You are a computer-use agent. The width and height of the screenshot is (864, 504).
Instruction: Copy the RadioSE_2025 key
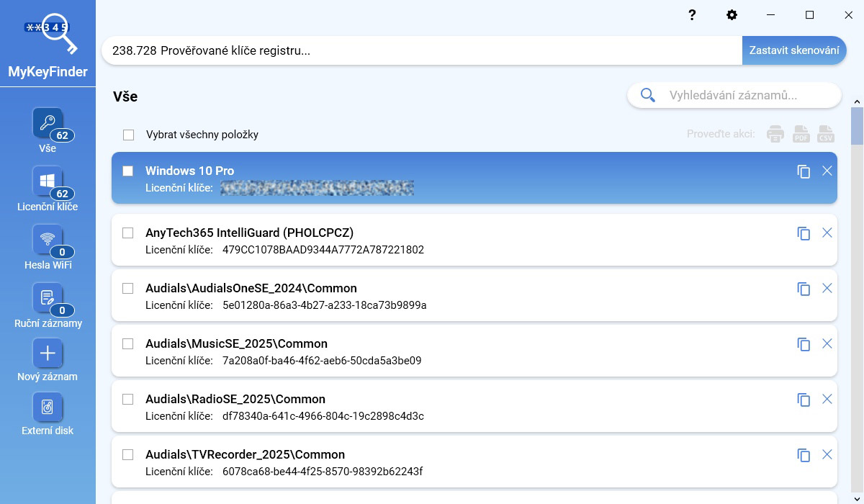coord(804,400)
